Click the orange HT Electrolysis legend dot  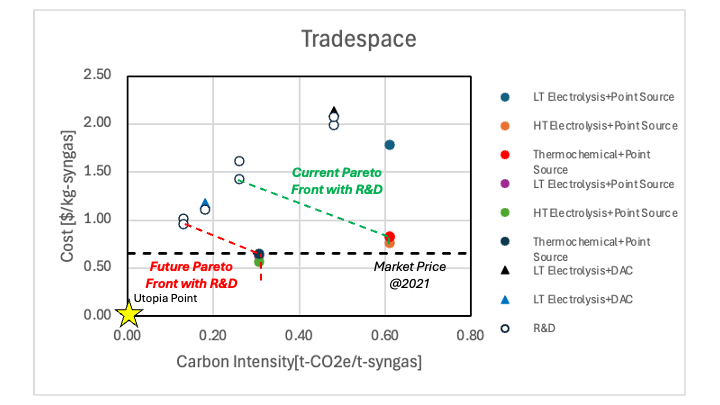pos(504,126)
